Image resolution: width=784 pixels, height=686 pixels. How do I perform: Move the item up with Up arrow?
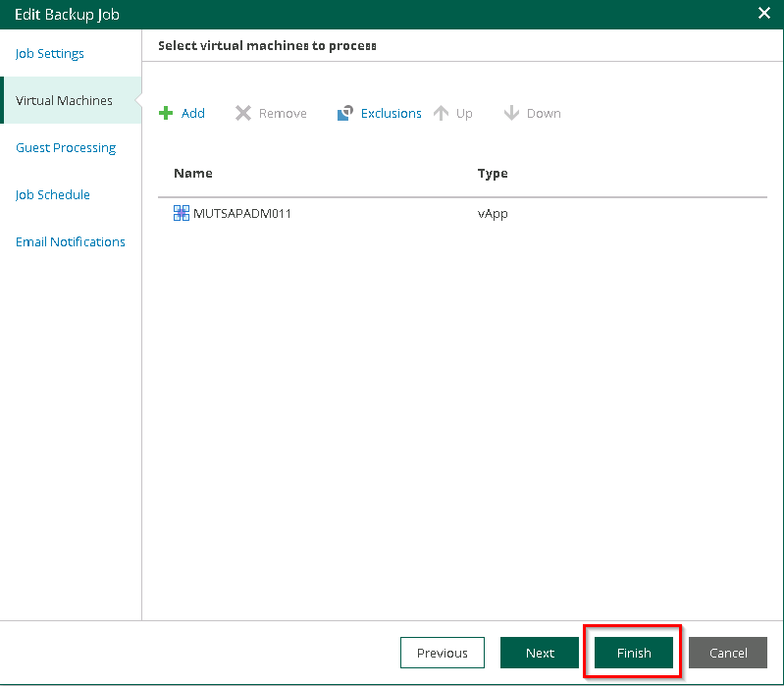(x=442, y=114)
